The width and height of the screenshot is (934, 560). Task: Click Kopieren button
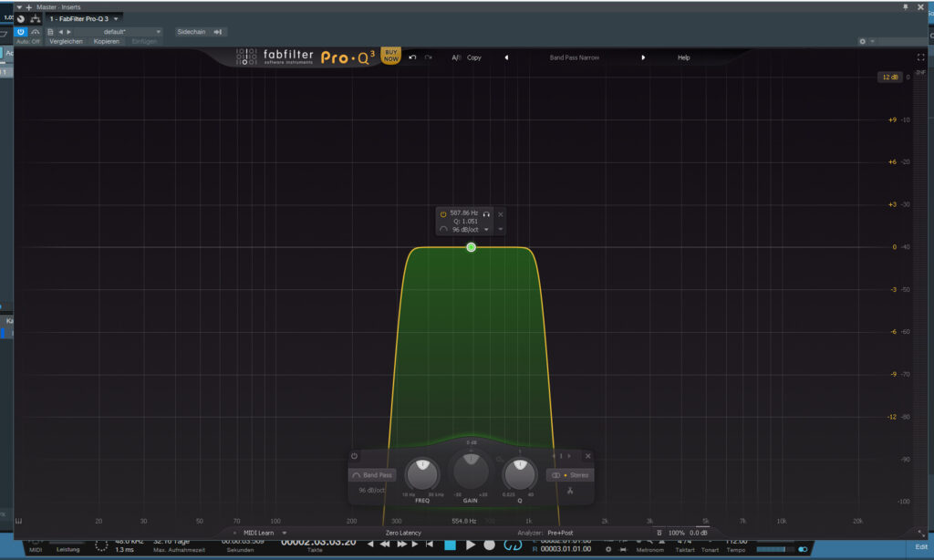pyautogui.click(x=106, y=41)
